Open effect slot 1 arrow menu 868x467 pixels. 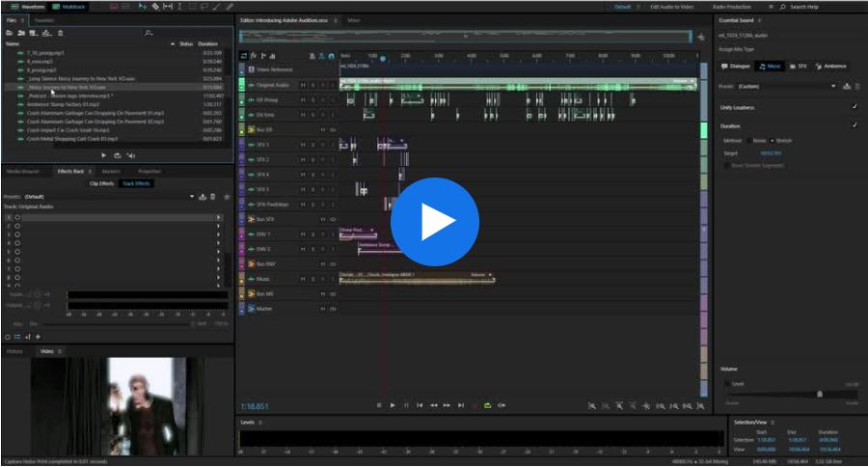219,218
